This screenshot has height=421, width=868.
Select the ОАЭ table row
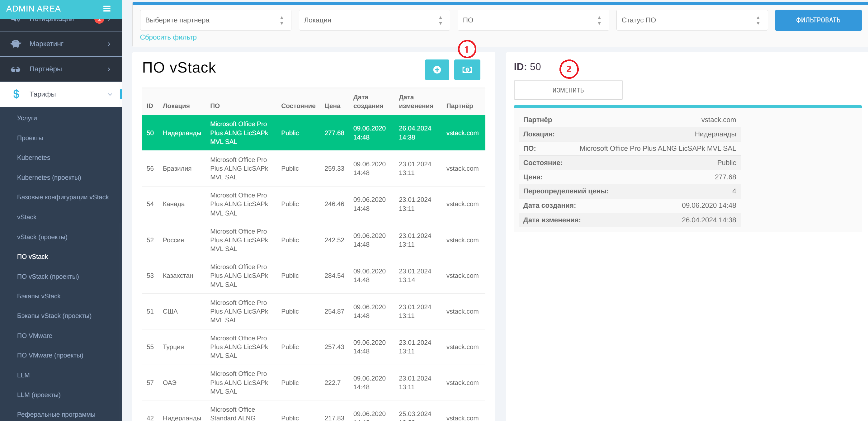[x=314, y=383]
